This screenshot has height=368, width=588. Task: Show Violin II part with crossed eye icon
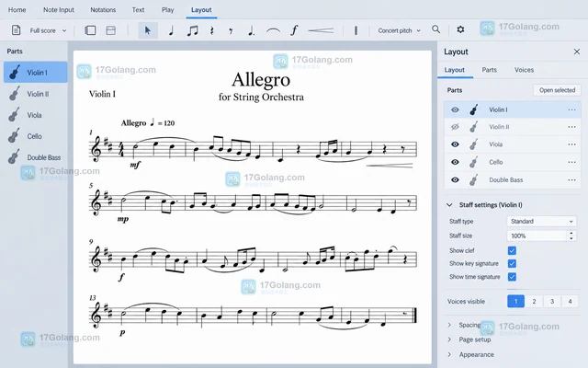coord(455,127)
